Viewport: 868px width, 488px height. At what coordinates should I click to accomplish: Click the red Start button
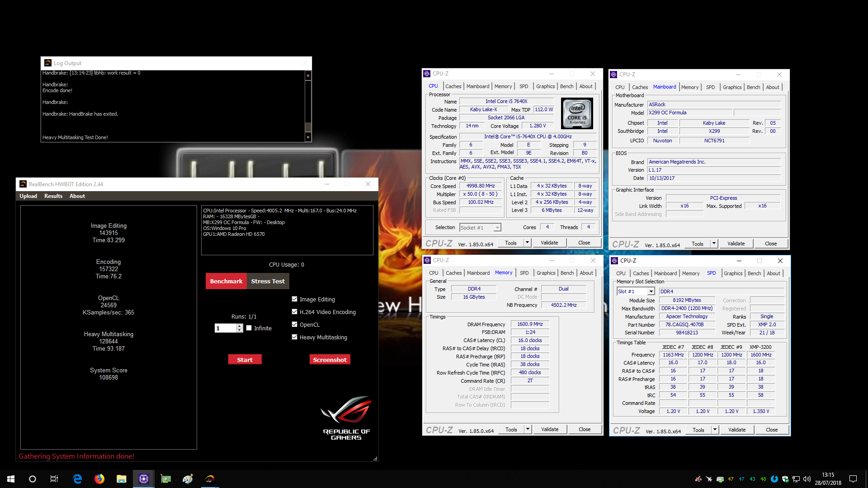click(x=245, y=360)
